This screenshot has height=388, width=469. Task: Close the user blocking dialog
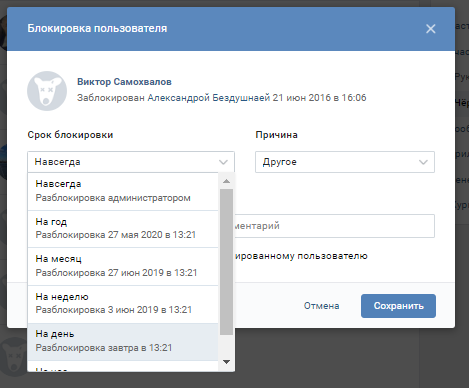(x=430, y=29)
